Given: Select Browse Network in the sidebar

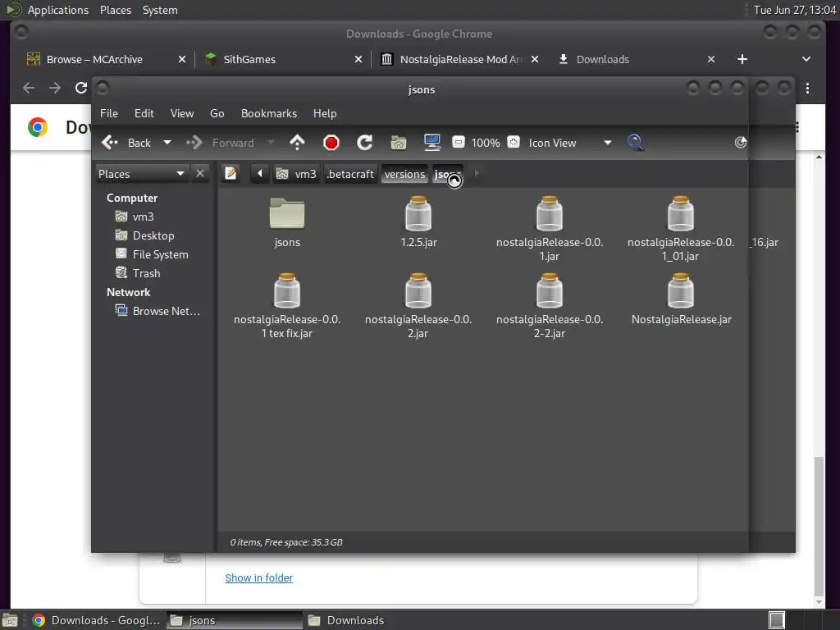Looking at the screenshot, I should click(x=166, y=311).
